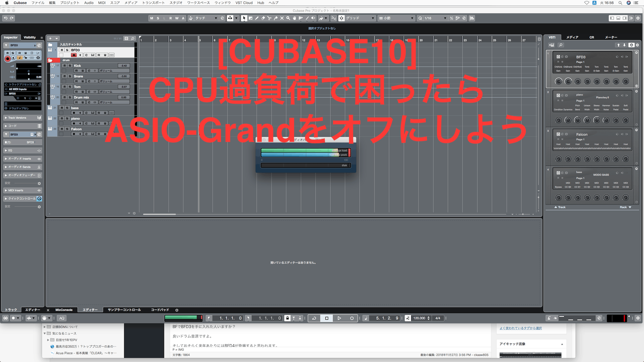Viewport: 644px width, 362px height.
Task: Select the Range Selection tool
Action: click(x=250, y=18)
